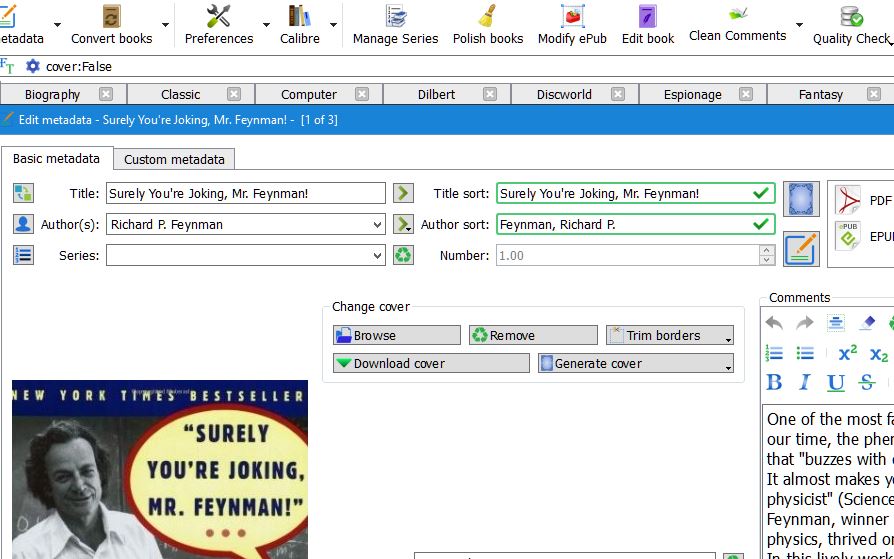
Task: Click Browse cover button
Action: click(x=397, y=335)
